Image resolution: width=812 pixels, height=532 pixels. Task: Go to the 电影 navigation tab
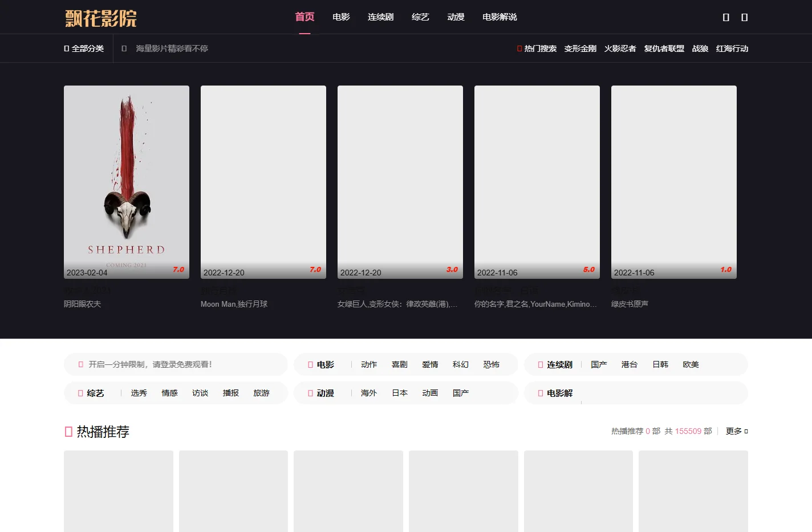point(341,17)
